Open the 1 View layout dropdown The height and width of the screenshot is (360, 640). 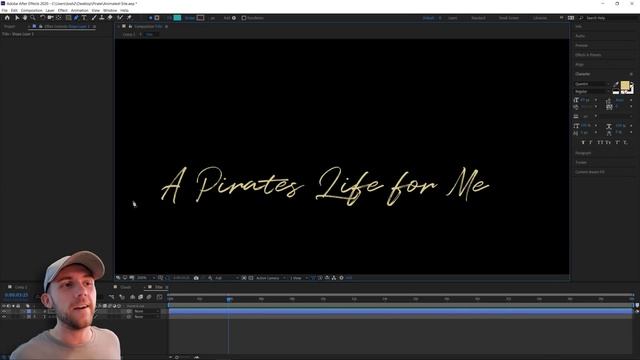coord(299,278)
